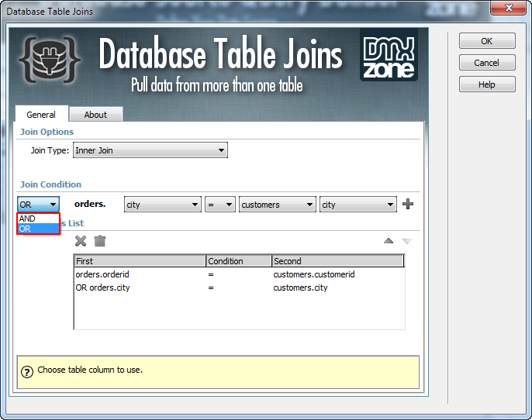
Task: Open the OR/AND operator dropdown
Action: [38, 205]
